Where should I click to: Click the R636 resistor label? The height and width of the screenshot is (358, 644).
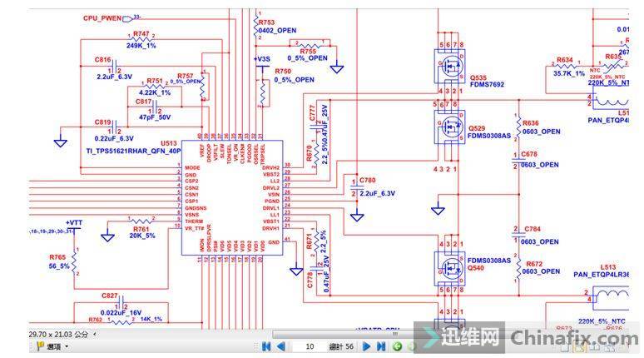click(530, 123)
